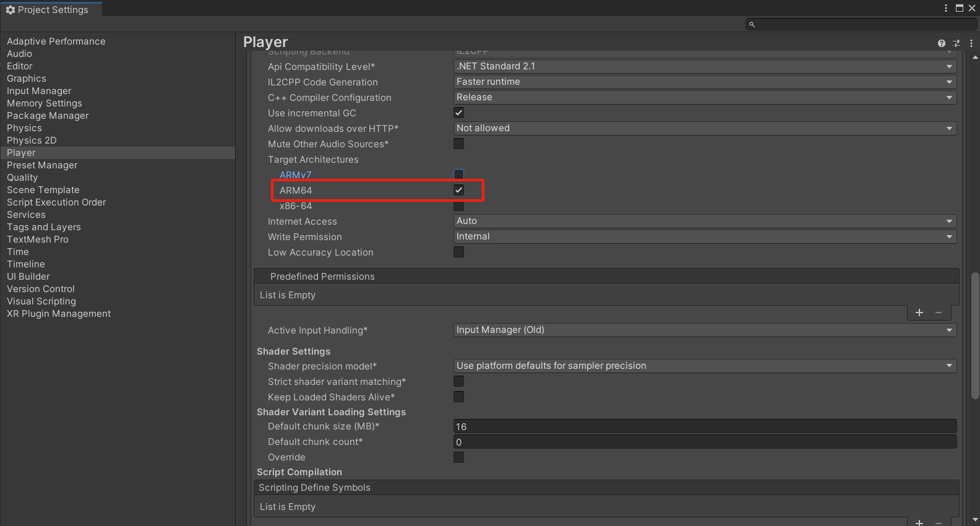Open the Player presets slider icon
The image size is (980, 526).
point(956,43)
